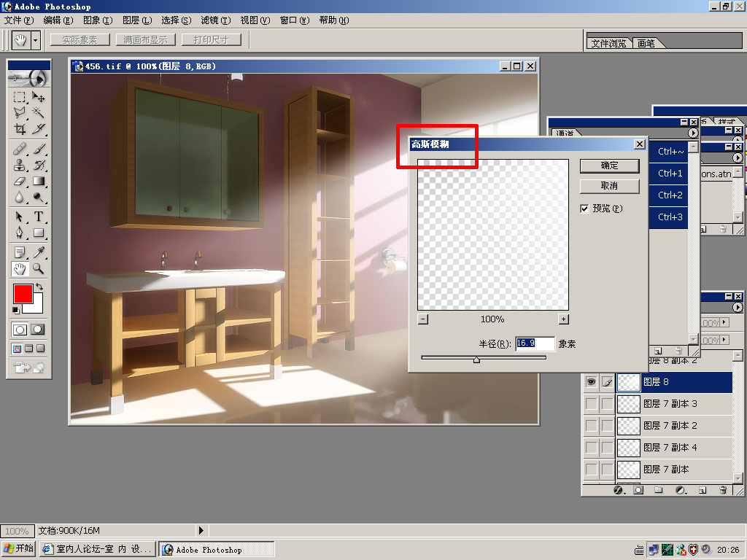Hide layer 图层 8 with eye icon
This screenshot has width=747, height=560.
[591, 382]
